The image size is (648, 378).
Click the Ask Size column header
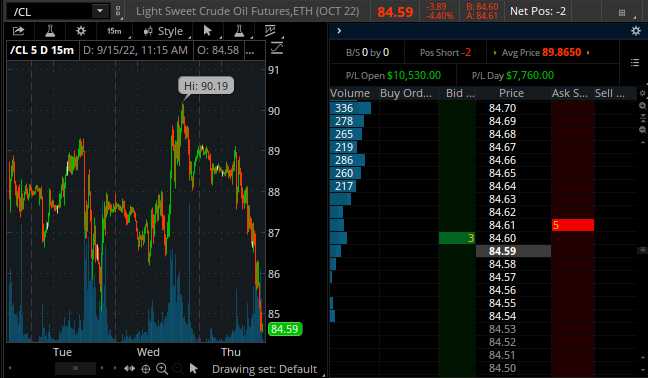point(569,93)
